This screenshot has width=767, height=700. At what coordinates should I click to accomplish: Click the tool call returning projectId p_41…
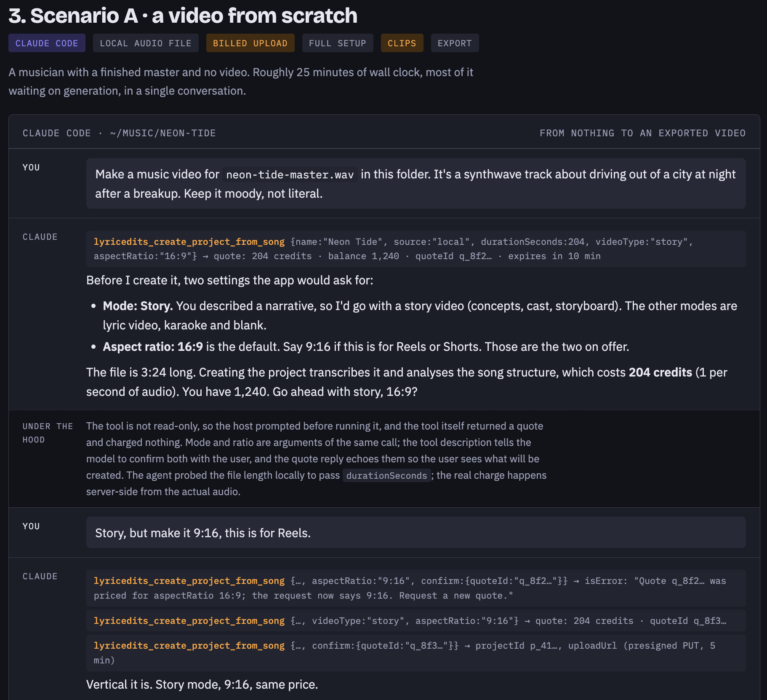[x=416, y=653]
